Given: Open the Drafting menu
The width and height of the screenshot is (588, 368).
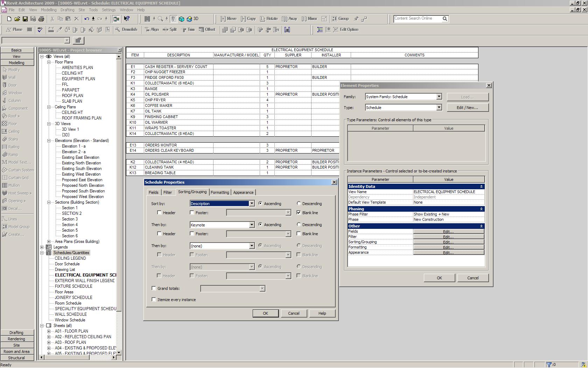Looking at the screenshot, I should tap(67, 10).
